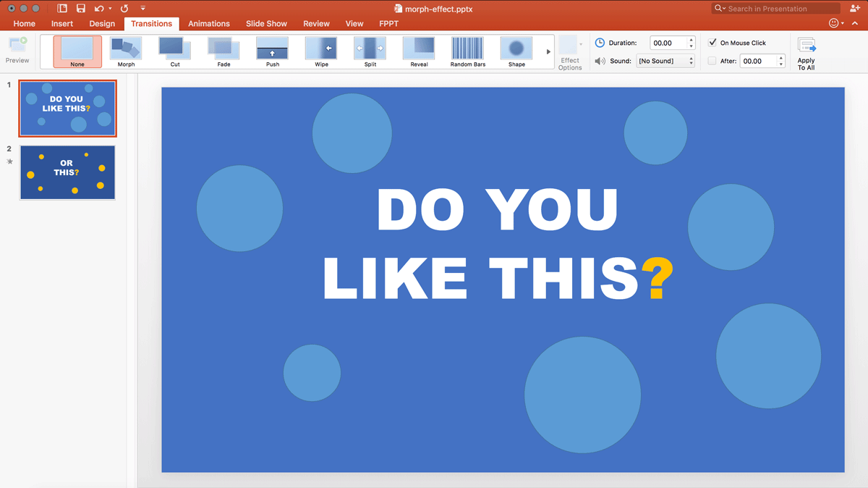Enable the After timing checkbox

(712, 61)
